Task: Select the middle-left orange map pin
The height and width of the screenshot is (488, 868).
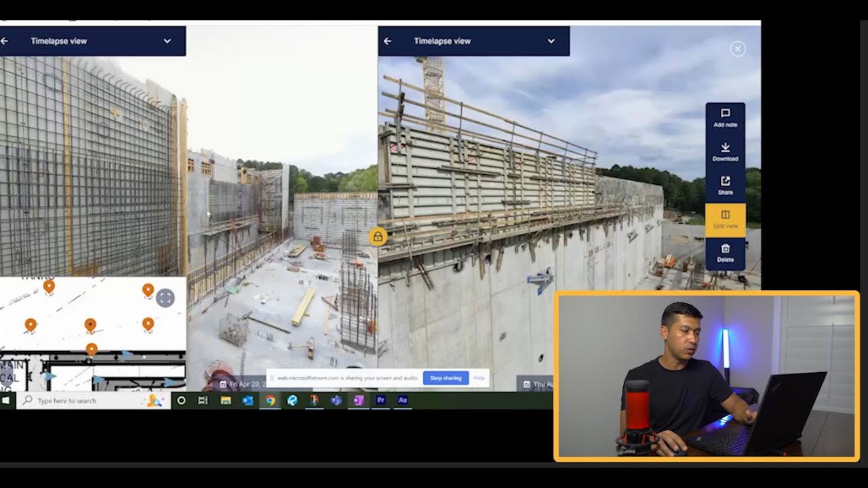Action: pos(31,326)
